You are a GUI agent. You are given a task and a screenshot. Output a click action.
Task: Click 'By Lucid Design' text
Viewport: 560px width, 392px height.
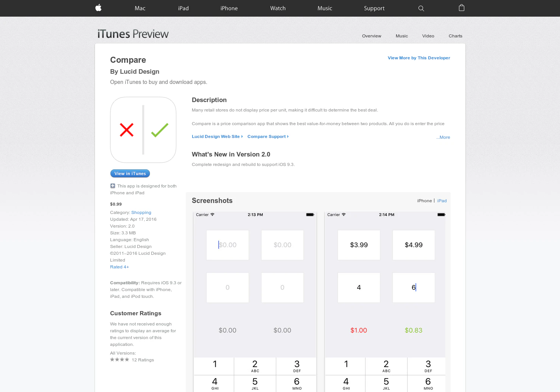[135, 71]
